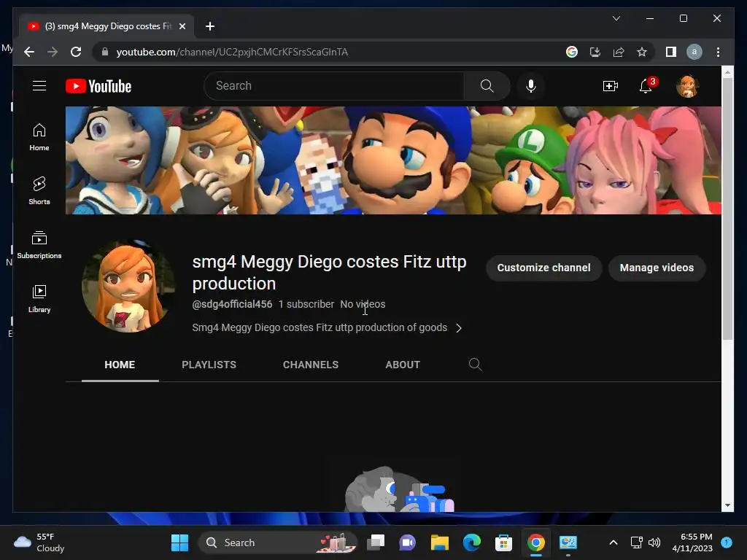
Task: Click the browser forward arrow
Action: pos(53,52)
